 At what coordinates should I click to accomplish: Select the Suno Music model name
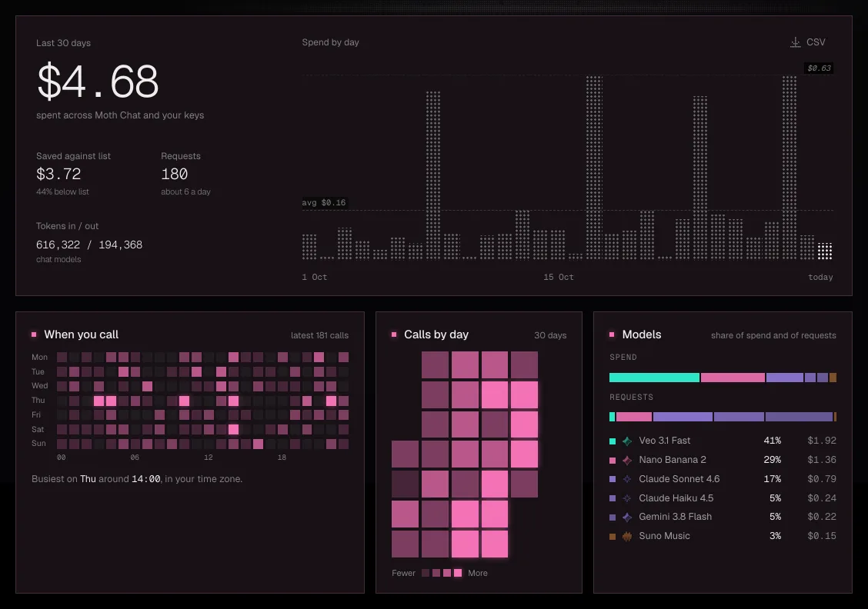pos(664,536)
